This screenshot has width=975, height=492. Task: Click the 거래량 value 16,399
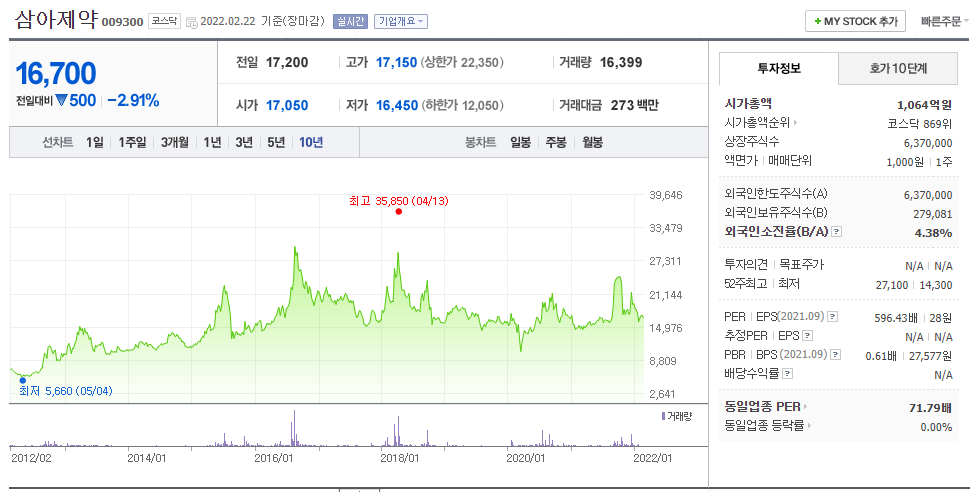(621, 62)
